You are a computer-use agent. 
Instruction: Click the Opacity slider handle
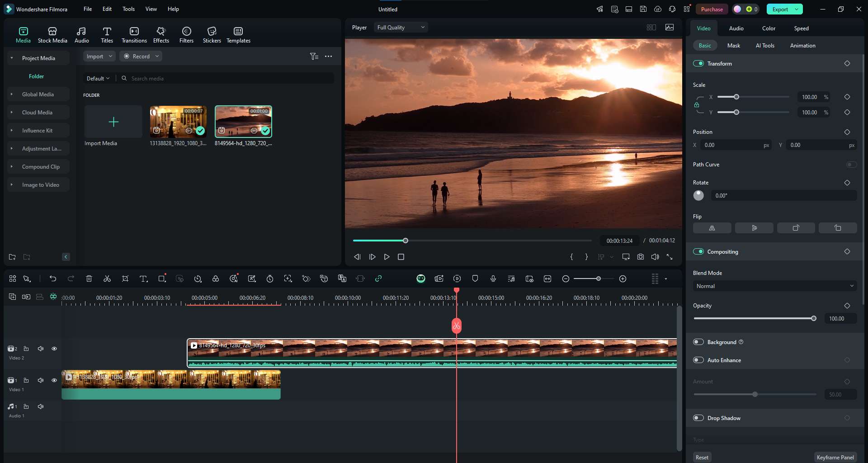tap(814, 318)
